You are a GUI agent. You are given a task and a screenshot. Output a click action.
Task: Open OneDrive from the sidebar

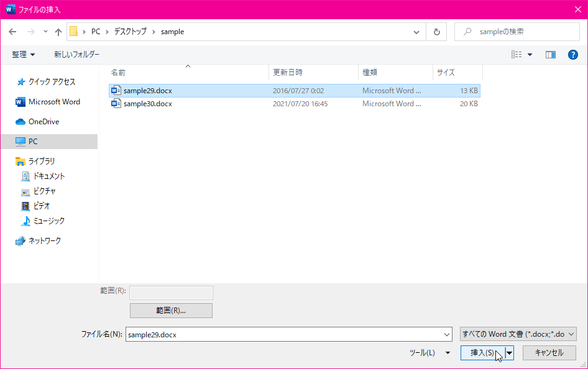pos(39,121)
